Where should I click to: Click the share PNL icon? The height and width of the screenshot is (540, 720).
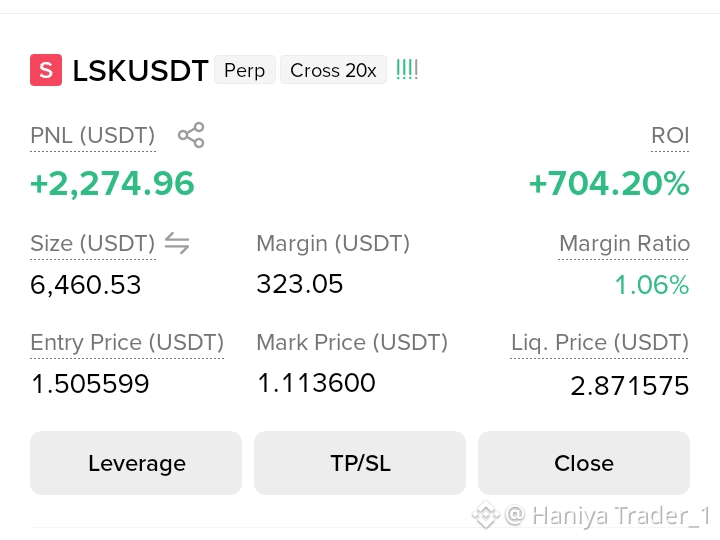pyautogui.click(x=191, y=135)
